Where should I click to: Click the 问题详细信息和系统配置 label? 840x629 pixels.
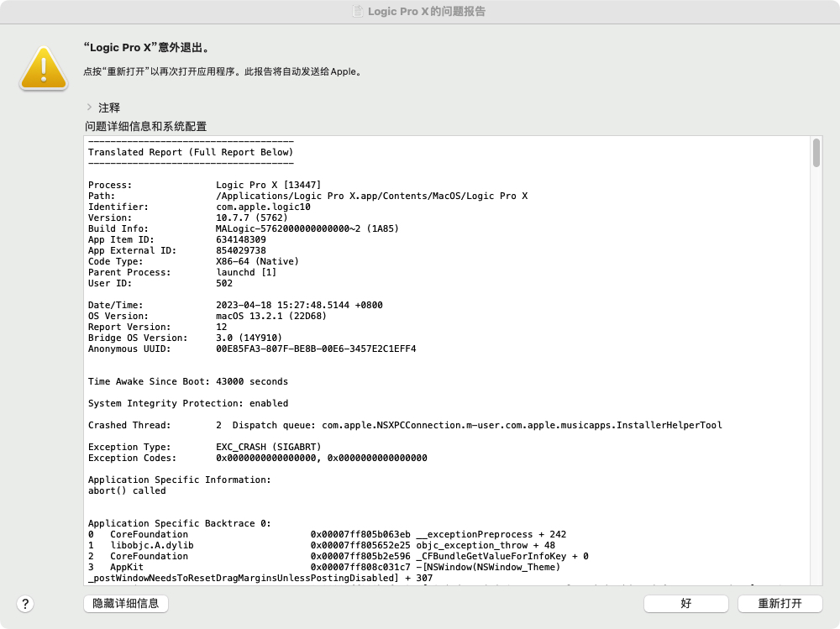click(145, 126)
